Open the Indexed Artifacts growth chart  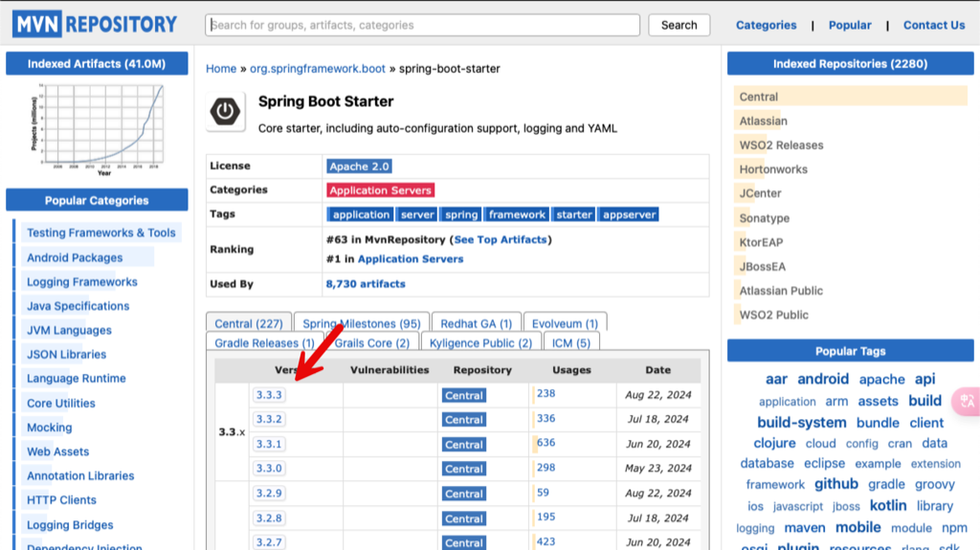[98, 129]
